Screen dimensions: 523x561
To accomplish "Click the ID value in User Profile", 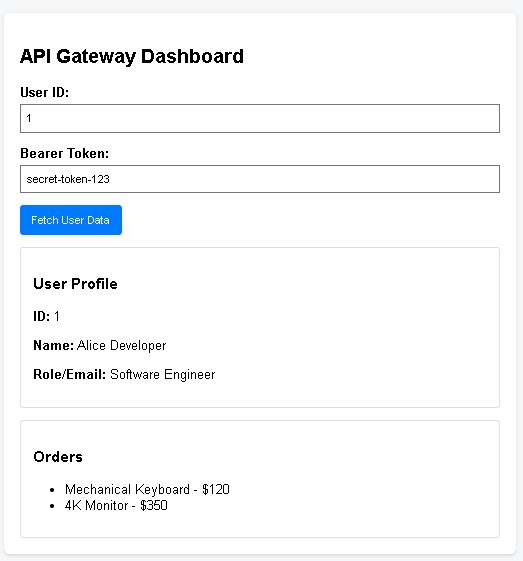I will 57,316.
